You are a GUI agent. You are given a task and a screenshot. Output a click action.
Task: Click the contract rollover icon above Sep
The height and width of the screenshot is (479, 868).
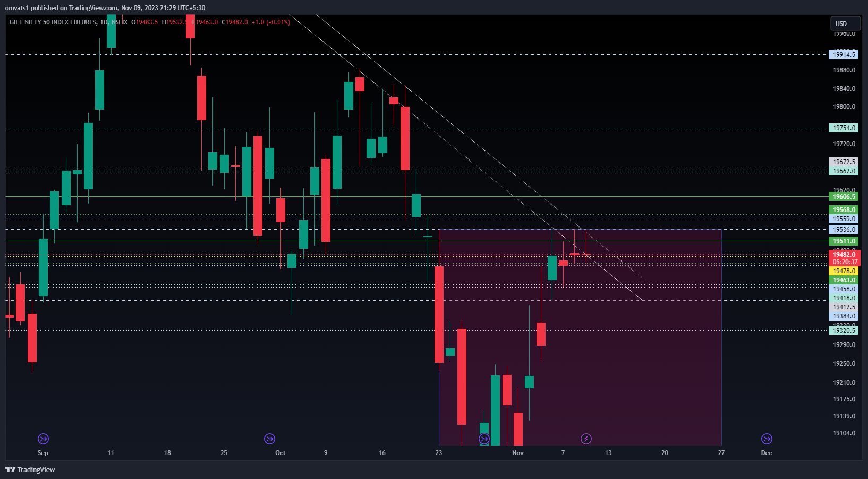[43, 439]
